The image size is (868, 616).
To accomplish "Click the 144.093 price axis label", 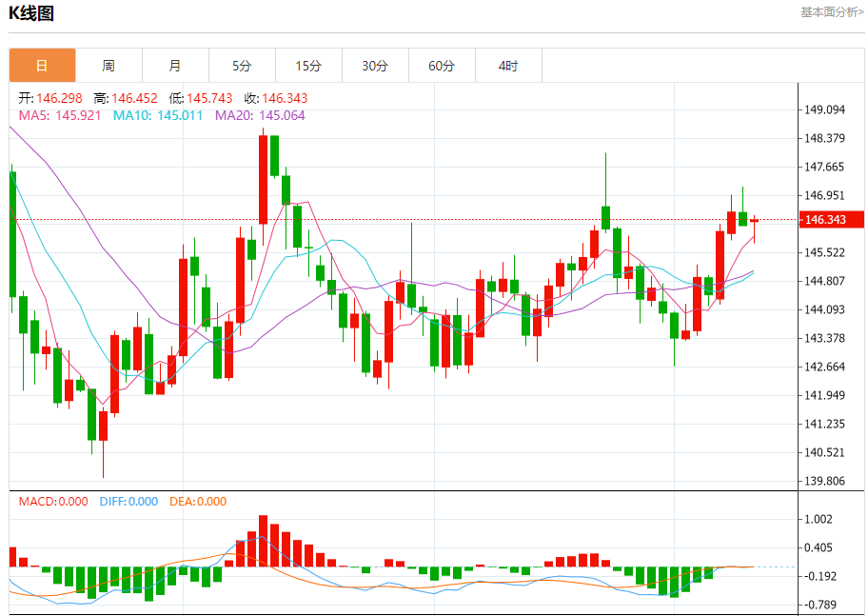I will point(824,309).
